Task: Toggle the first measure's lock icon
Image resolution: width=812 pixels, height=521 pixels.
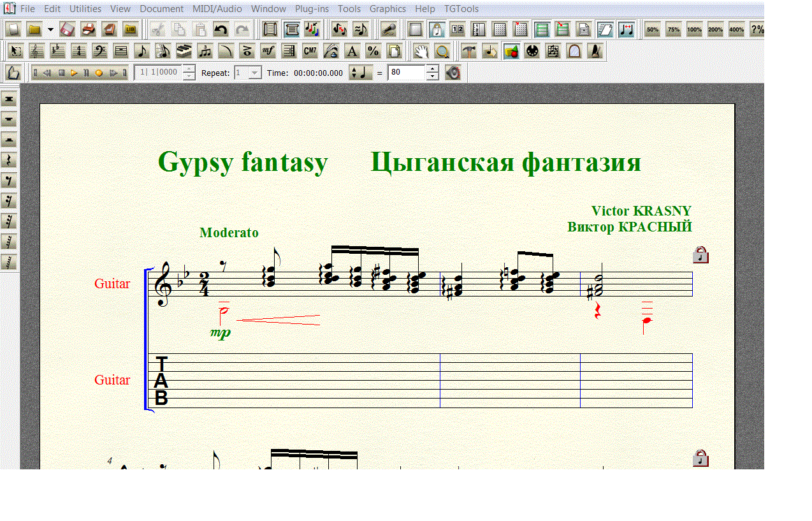Action: tap(700, 255)
